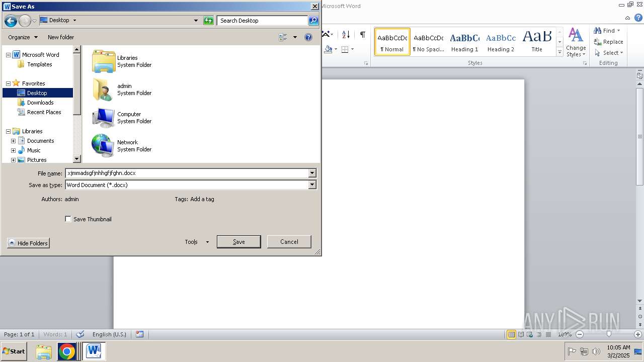Viewport: 644px width, 362px height.
Task: Click the Save button
Action: [x=239, y=242]
